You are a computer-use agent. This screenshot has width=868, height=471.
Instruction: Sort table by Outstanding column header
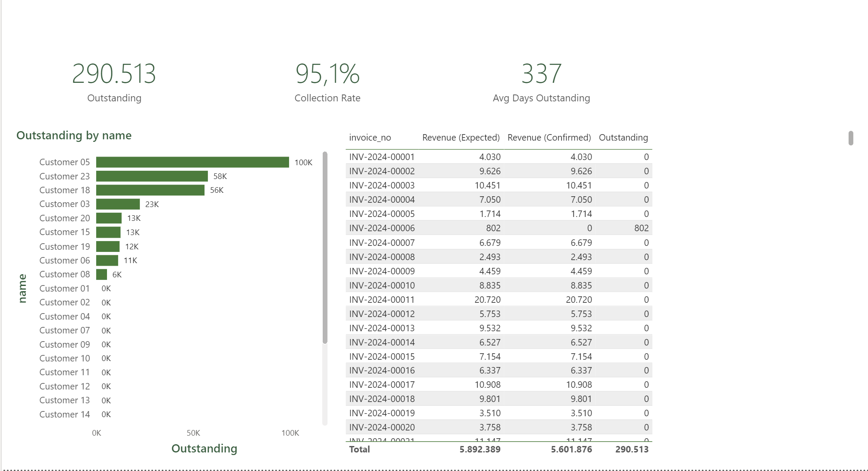click(x=623, y=138)
